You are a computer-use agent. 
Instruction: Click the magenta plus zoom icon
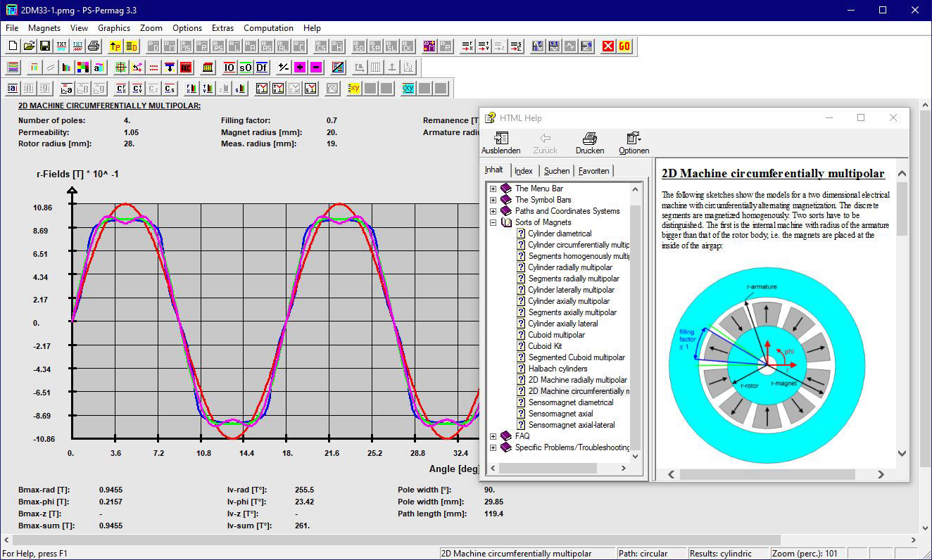pos(300,68)
